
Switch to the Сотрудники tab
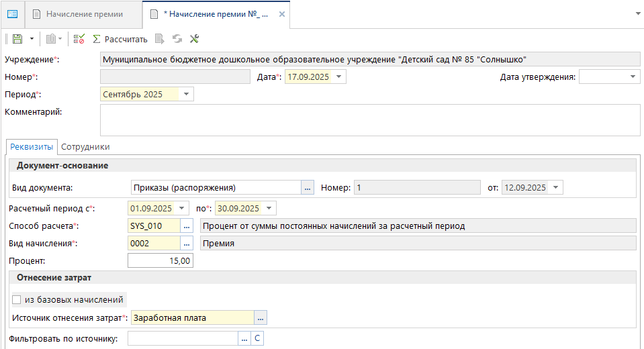click(x=85, y=146)
